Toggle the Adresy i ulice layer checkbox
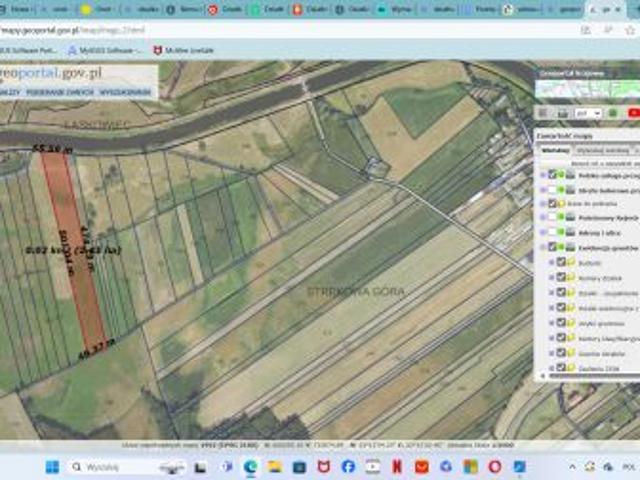Viewport: 640px width, 480px height. pos(552,231)
